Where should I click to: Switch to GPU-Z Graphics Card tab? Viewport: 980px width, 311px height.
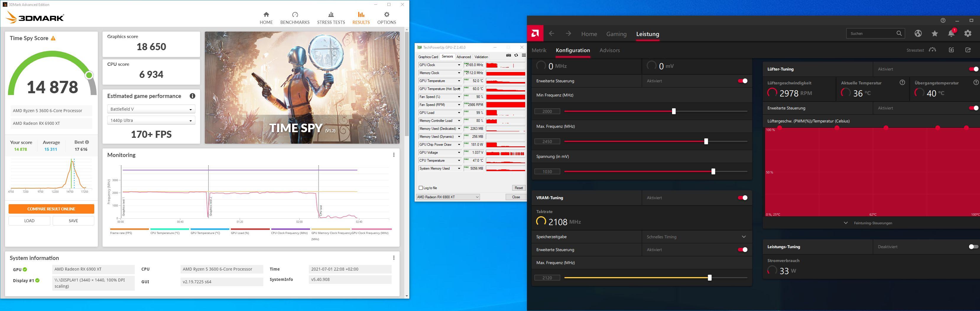(428, 57)
